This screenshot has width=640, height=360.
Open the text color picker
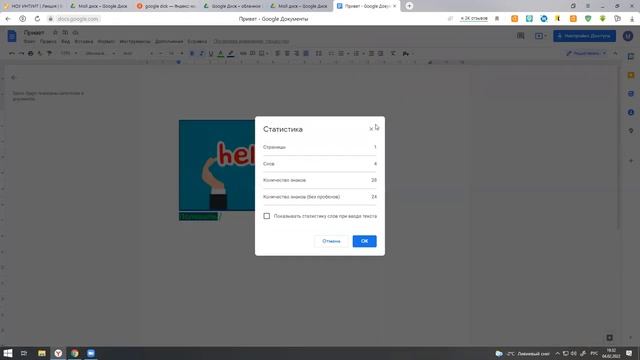(220, 53)
